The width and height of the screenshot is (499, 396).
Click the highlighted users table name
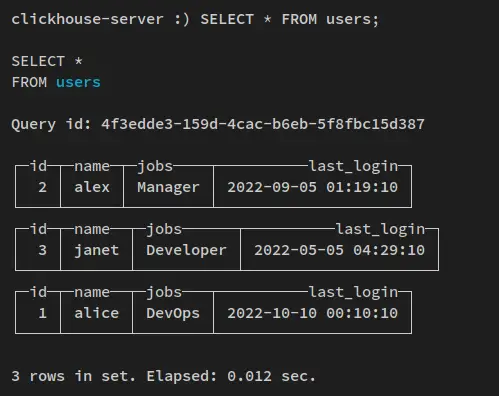tap(78, 82)
